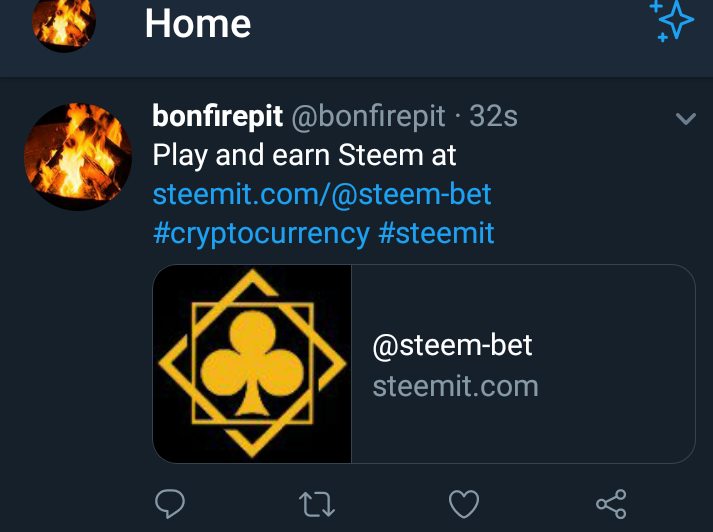Image resolution: width=713 pixels, height=532 pixels.
Task: Open the #steemit hashtag
Action: 437,233
